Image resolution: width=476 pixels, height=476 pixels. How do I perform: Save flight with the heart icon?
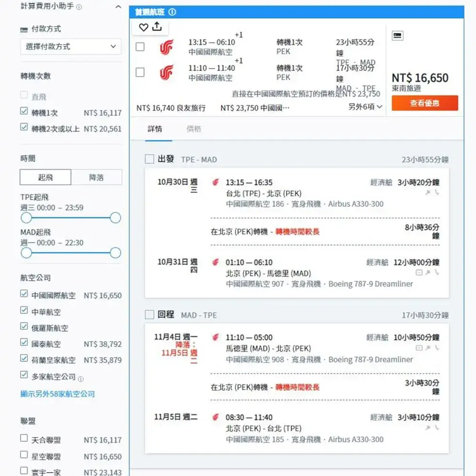coord(143,27)
